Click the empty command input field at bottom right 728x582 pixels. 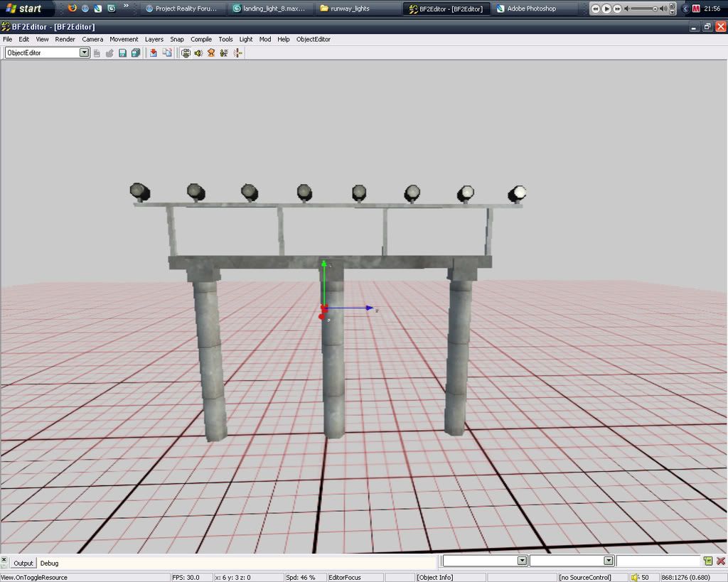point(658,561)
